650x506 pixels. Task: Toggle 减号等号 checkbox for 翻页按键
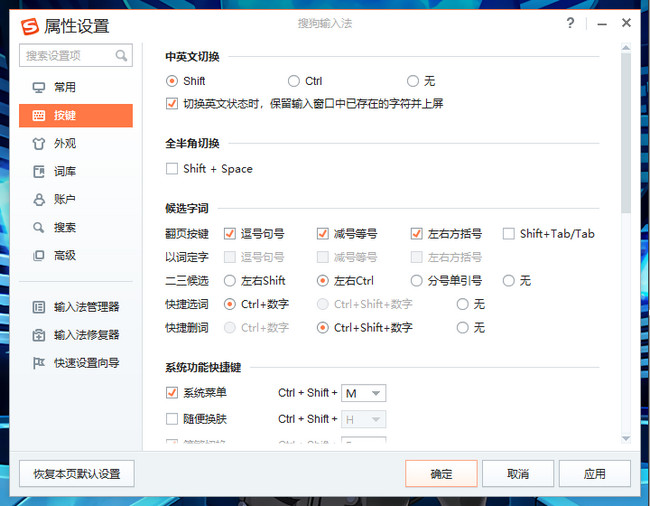point(323,234)
